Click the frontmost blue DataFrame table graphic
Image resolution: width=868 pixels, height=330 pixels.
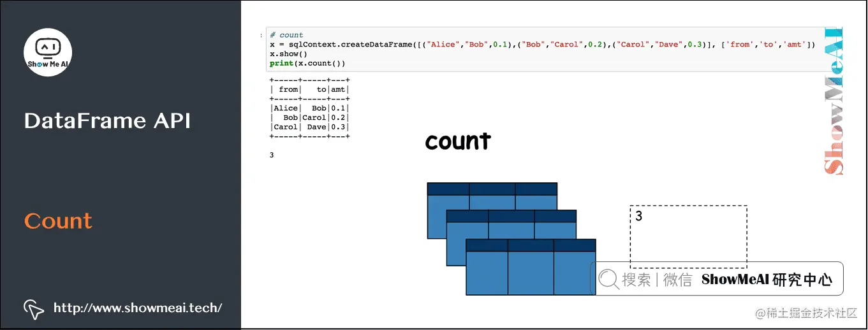coord(531,267)
